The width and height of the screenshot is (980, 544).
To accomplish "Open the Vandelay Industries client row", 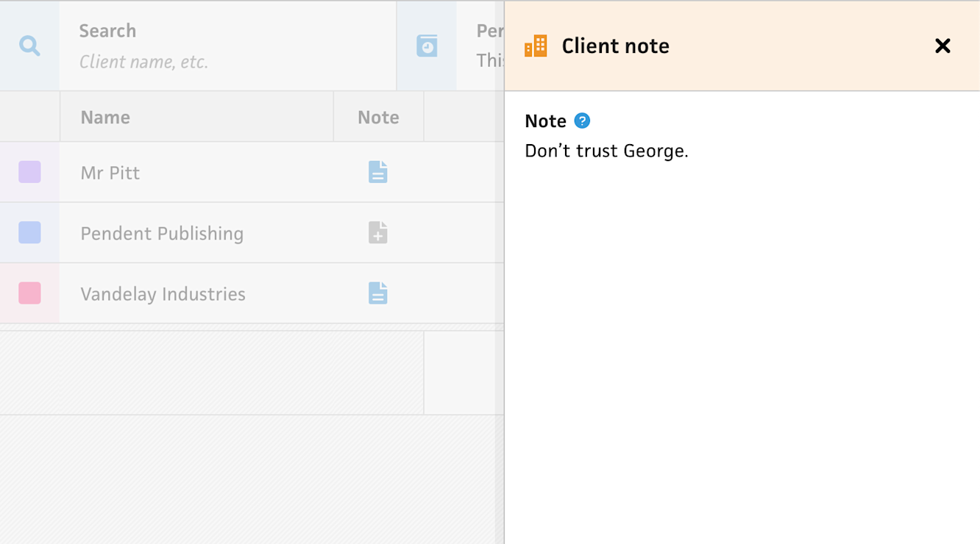I will click(163, 294).
